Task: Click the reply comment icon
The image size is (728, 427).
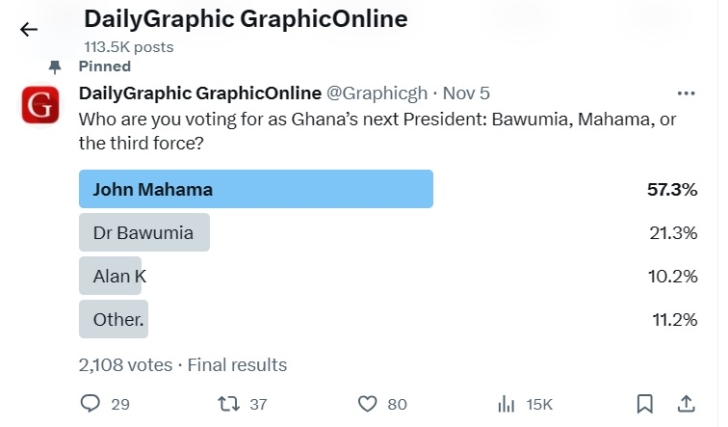Action: 90,403
